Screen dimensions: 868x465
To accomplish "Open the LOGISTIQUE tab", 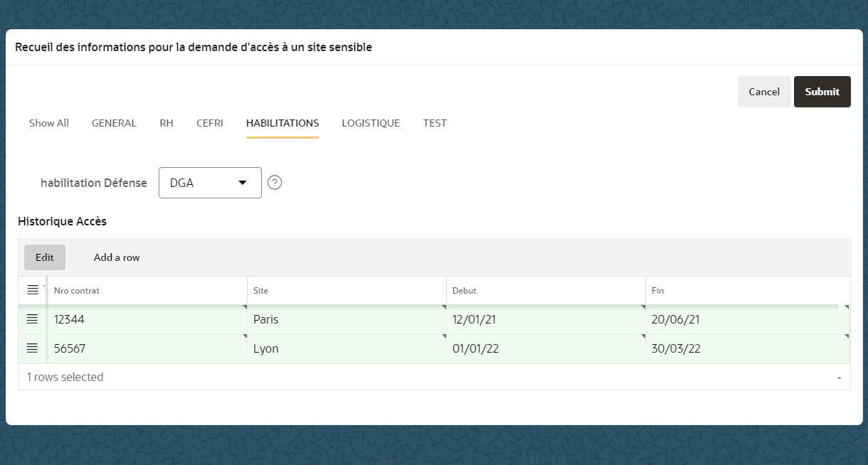I will coord(371,122).
